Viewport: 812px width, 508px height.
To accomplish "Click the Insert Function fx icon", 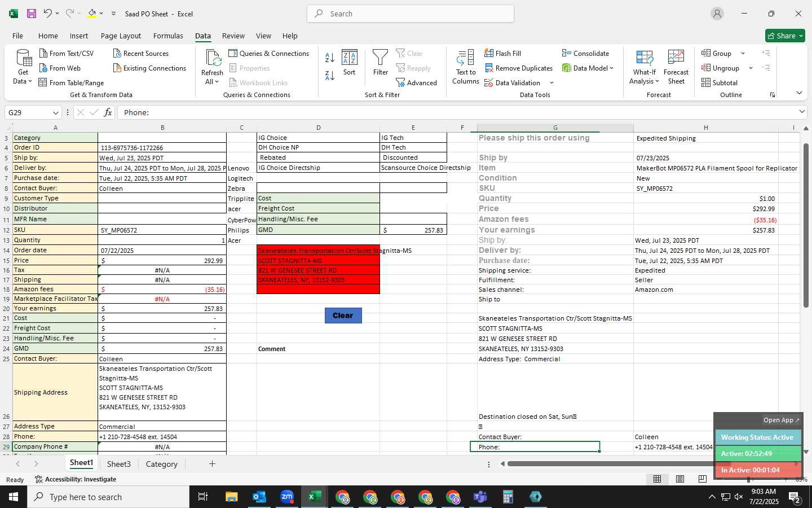I will coord(108,112).
